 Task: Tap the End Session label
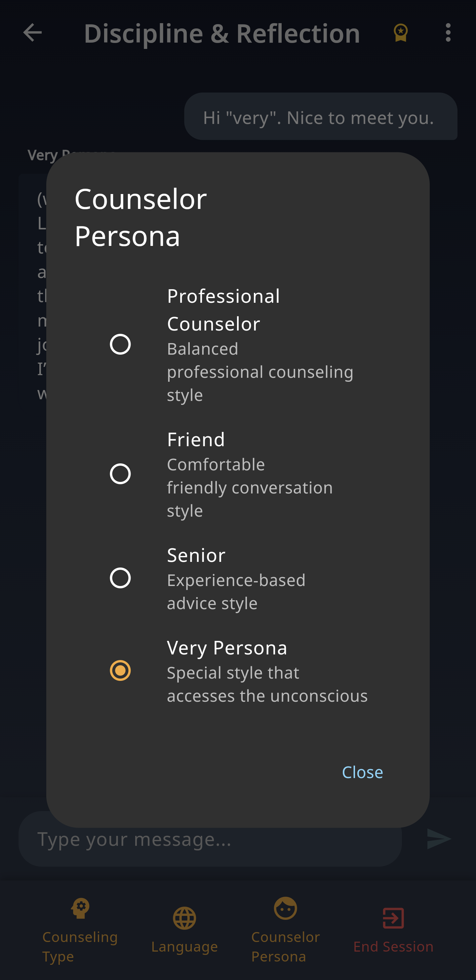click(x=393, y=946)
